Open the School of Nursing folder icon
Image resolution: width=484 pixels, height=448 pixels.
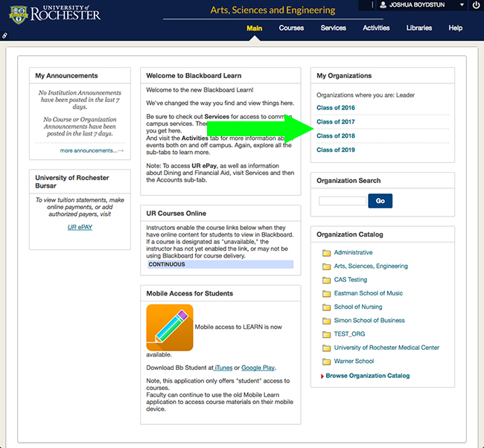[x=326, y=307]
